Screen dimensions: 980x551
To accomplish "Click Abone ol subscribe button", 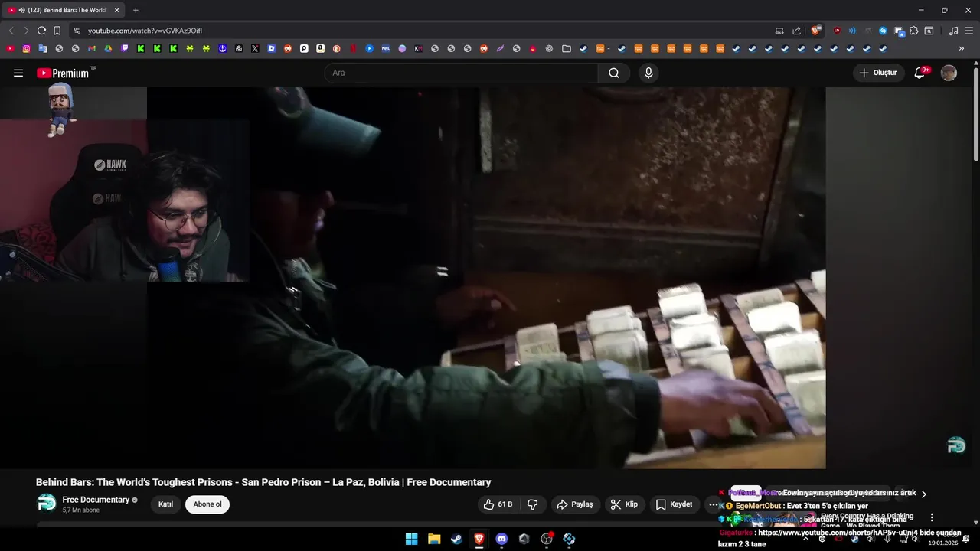I will (x=207, y=504).
